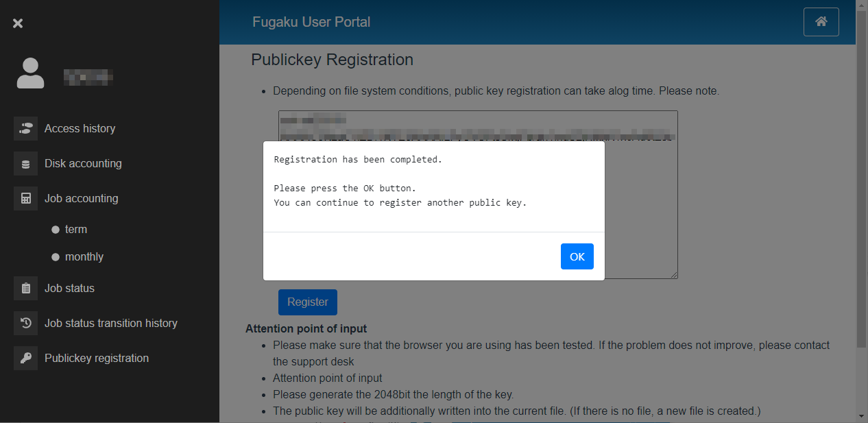Click the Publickey registration key icon

25,359
